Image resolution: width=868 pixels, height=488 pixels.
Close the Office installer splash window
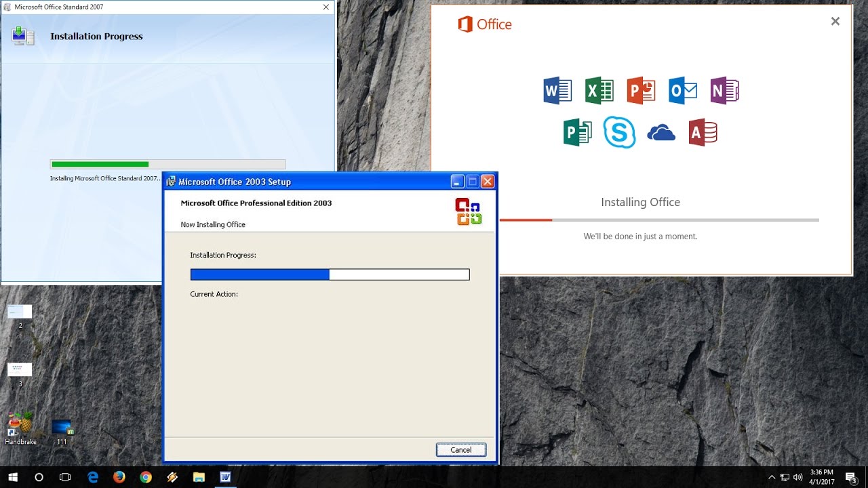coord(835,21)
